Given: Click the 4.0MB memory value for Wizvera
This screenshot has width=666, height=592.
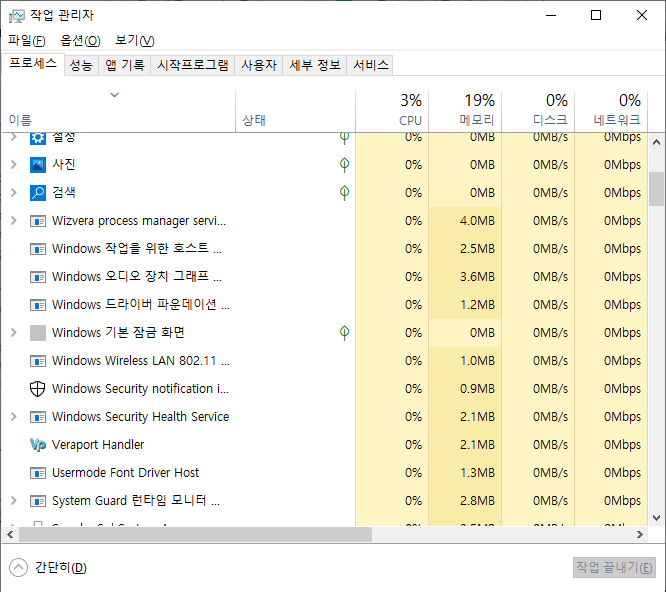Looking at the screenshot, I should pos(477,221).
